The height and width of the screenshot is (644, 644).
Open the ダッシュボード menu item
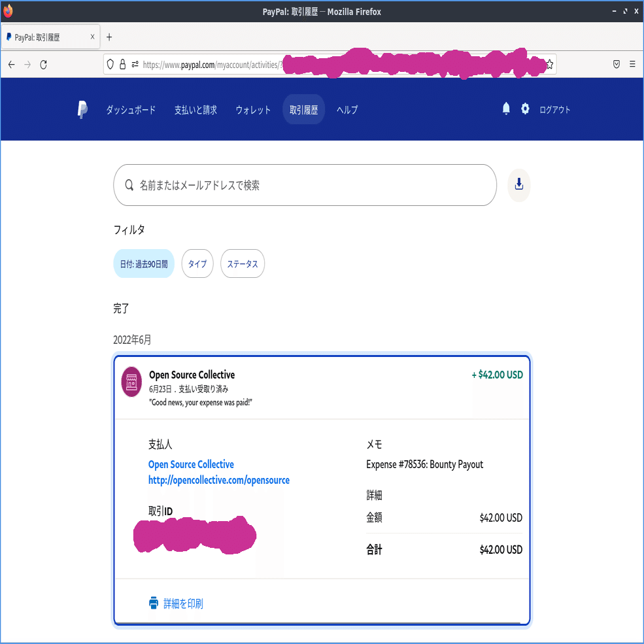[x=131, y=110]
